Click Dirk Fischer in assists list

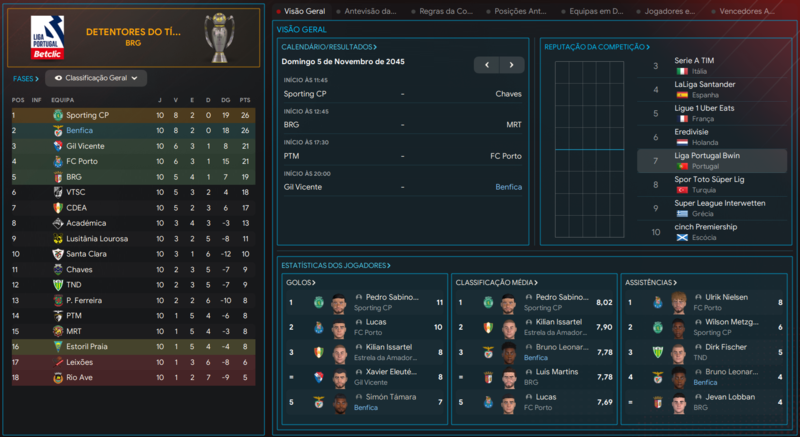tap(726, 347)
